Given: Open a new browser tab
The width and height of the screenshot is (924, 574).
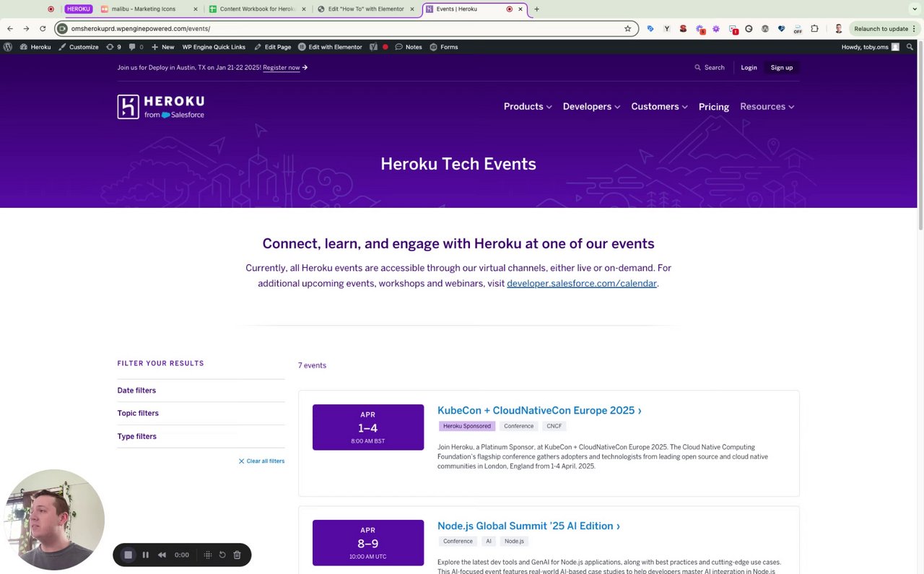Looking at the screenshot, I should pos(536,9).
